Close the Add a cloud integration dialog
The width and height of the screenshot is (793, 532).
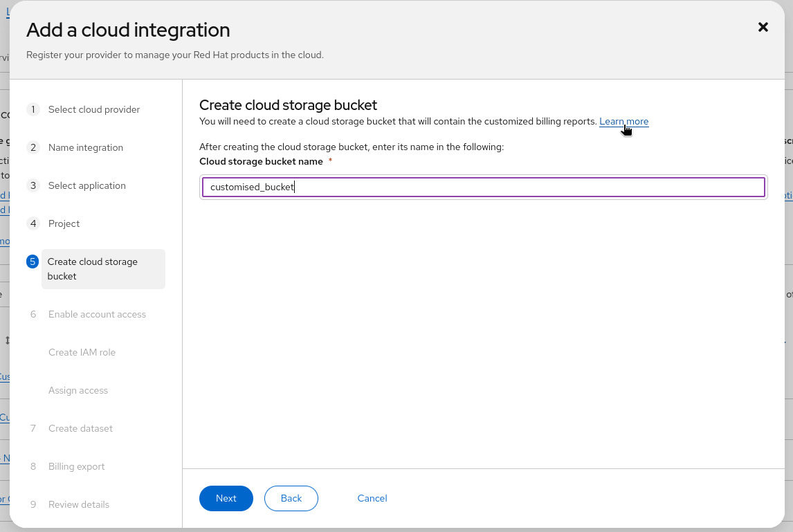[763, 27]
